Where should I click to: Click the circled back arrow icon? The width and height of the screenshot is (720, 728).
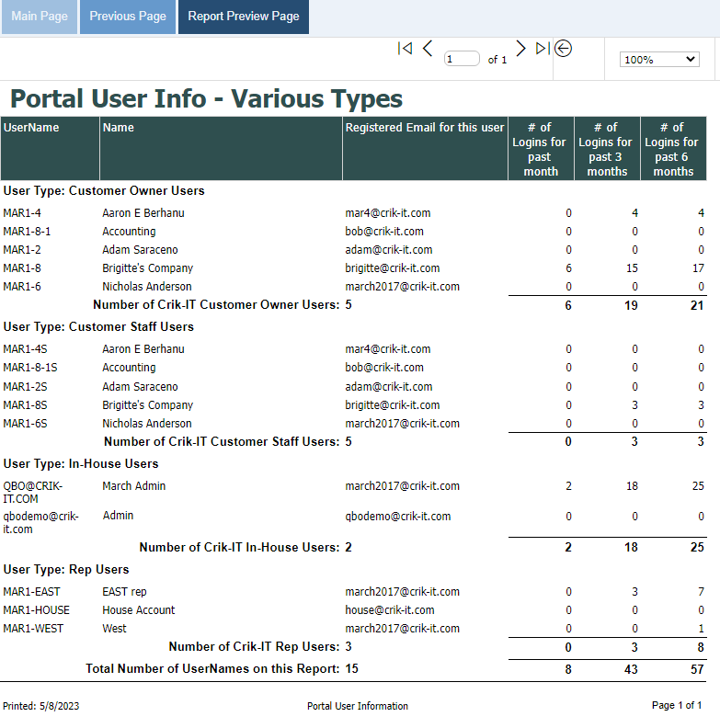coord(564,49)
